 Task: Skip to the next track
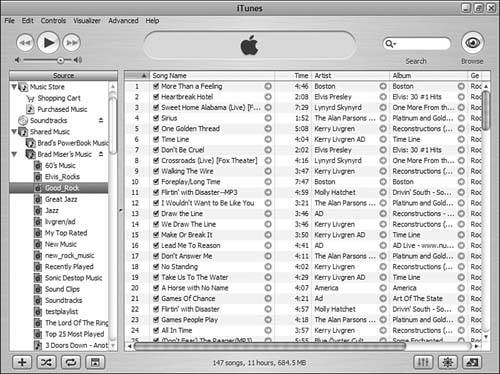point(72,43)
